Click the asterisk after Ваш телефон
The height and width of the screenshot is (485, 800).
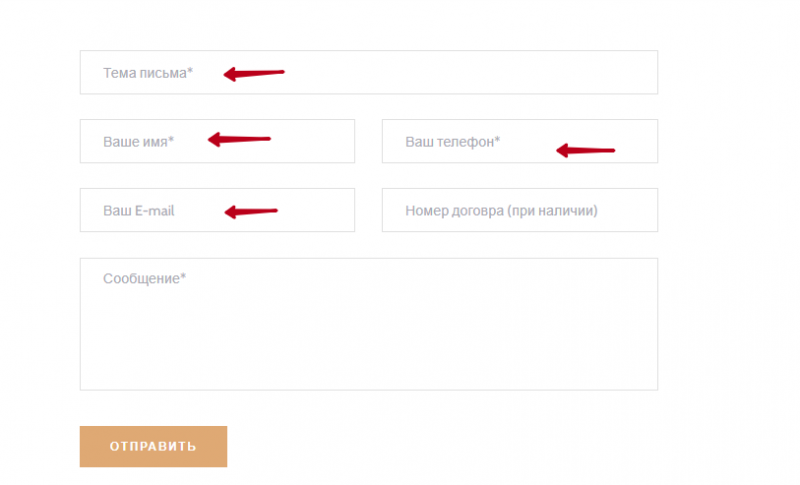point(497,141)
